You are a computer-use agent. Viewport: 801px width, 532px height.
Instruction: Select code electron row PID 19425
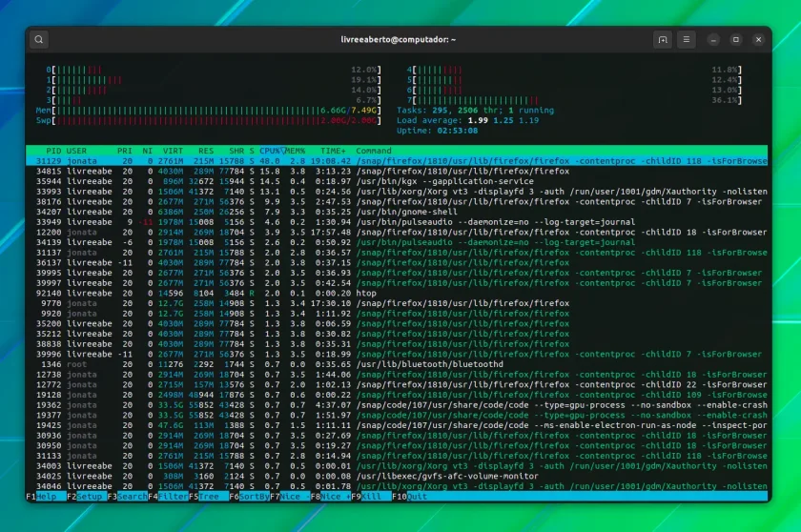[x=397, y=425]
